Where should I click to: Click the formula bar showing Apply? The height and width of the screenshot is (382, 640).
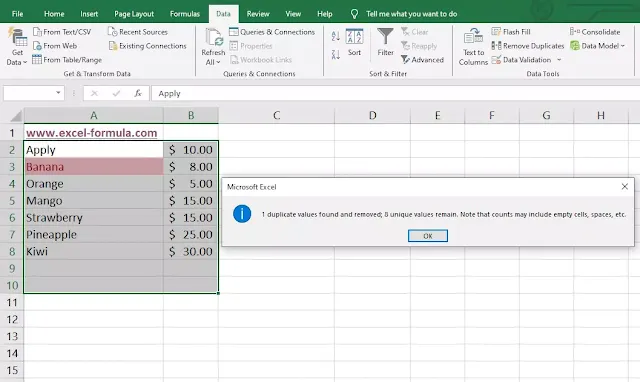click(395, 93)
